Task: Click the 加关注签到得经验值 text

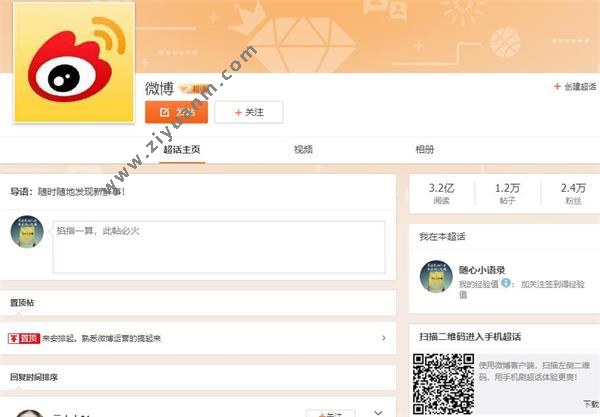Action: tap(522, 289)
